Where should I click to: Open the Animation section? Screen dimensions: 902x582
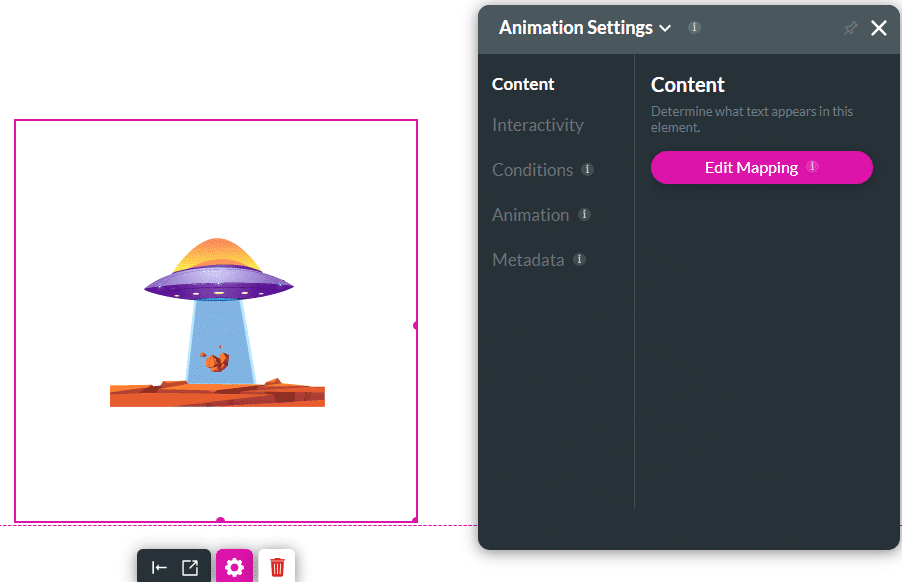[530, 215]
